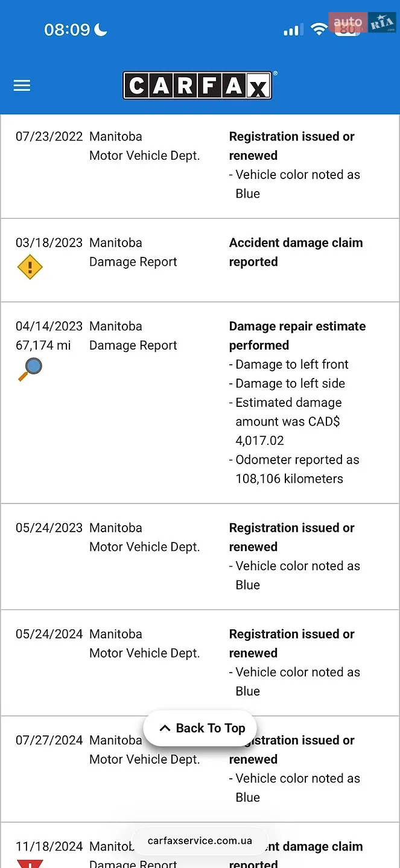Tap the CARFAX logo
400x868 pixels.
199,85
